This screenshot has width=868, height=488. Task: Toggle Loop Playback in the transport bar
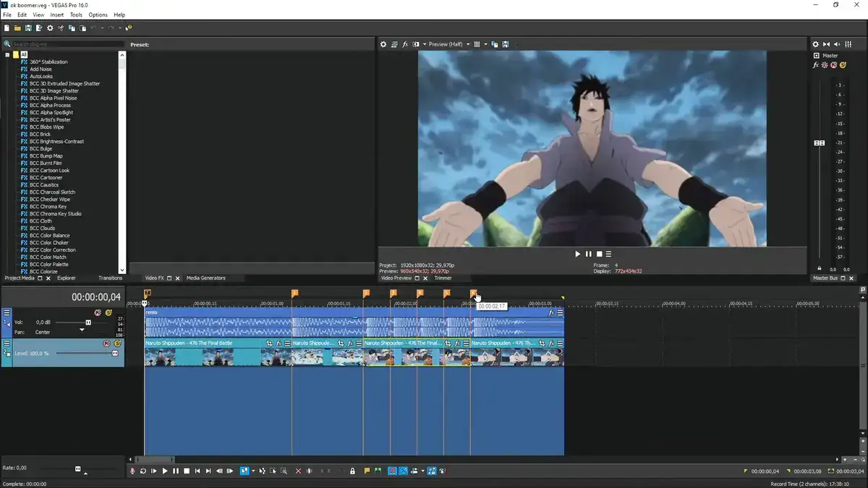pos(143,471)
